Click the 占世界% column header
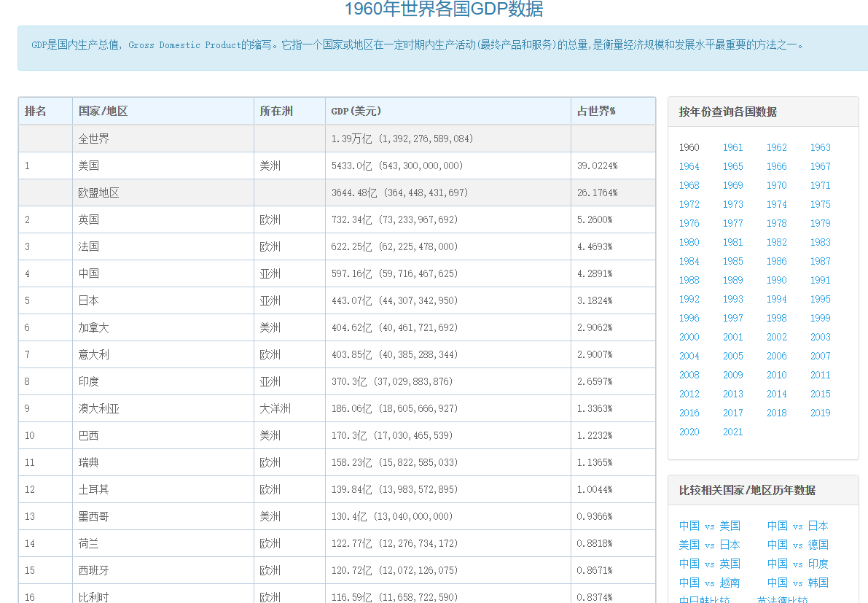Viewport: 868px width, 603px height. pos(596,112)
